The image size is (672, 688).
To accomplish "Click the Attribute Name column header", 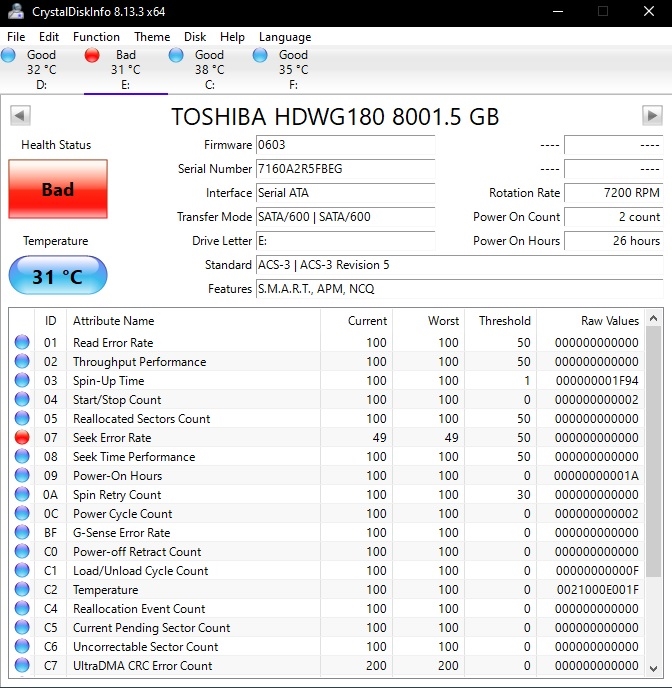I will tap(193, 321).
